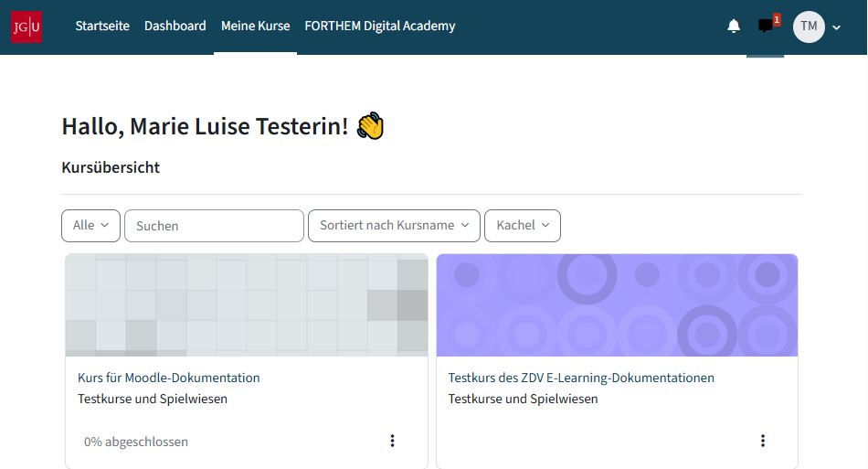868x469 pixels.
Task: Expand the user menu chevron
Action: pyautogui.click(x=836, y=27)
